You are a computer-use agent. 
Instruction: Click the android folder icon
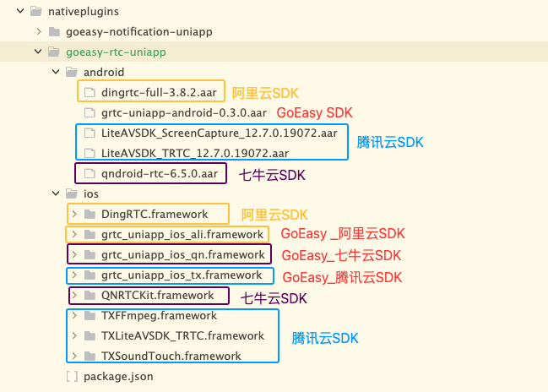click(72, 72)
